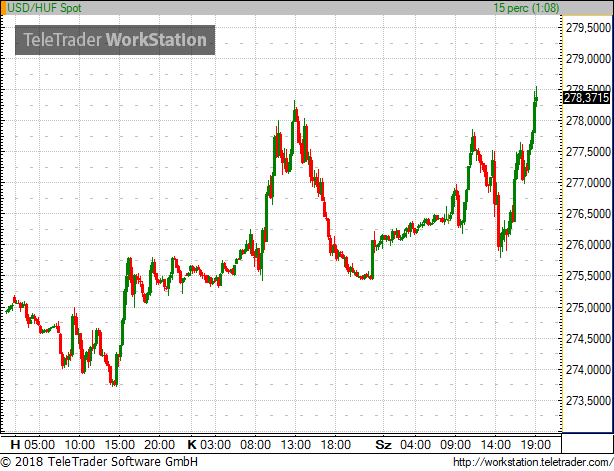This screenshot has width=614, height=471.
Task: Click the 14:00 time axis label
Action: point(495,445)
